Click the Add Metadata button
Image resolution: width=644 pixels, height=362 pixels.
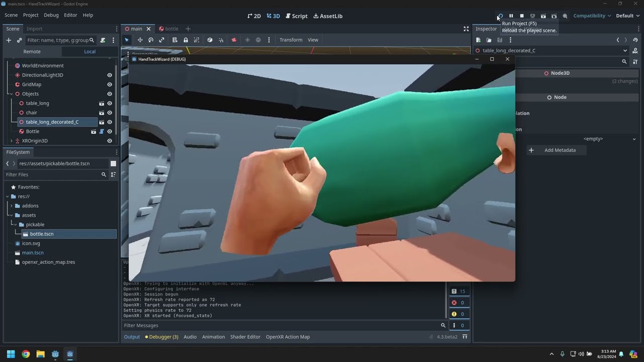(x=556, y=150)
